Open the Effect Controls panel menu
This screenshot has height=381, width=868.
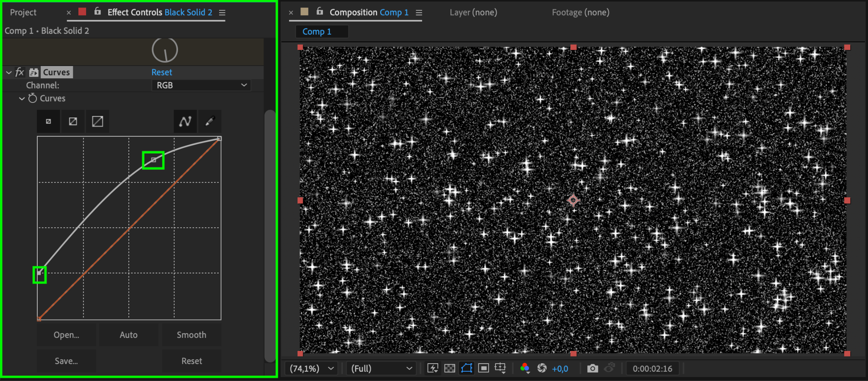tap(222, 13)
